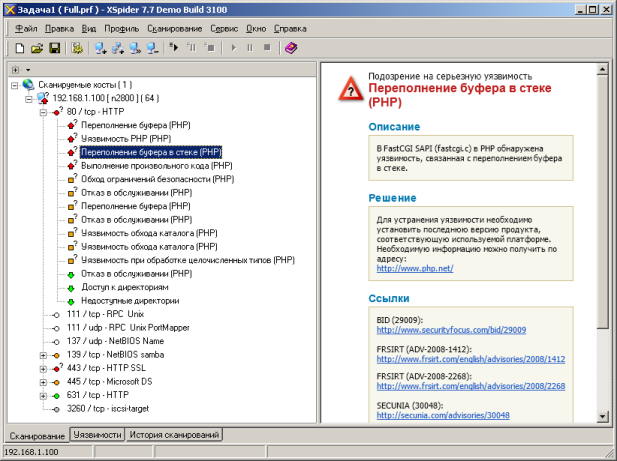The width and height of the screenshot is (617, 461).
Task: Collapse the "Сканируемые хосты" root node
Action: (15, 85)
